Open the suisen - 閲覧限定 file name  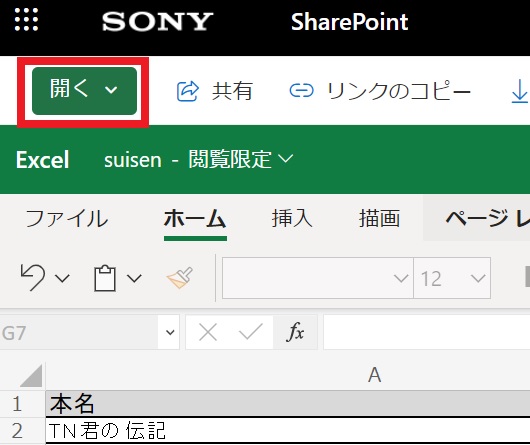click(x=188, y=160)
